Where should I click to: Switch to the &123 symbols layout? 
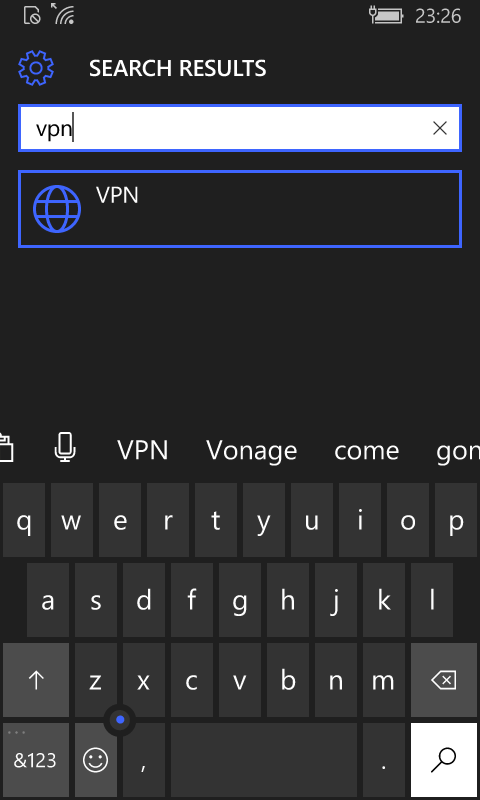coord(36,760)
